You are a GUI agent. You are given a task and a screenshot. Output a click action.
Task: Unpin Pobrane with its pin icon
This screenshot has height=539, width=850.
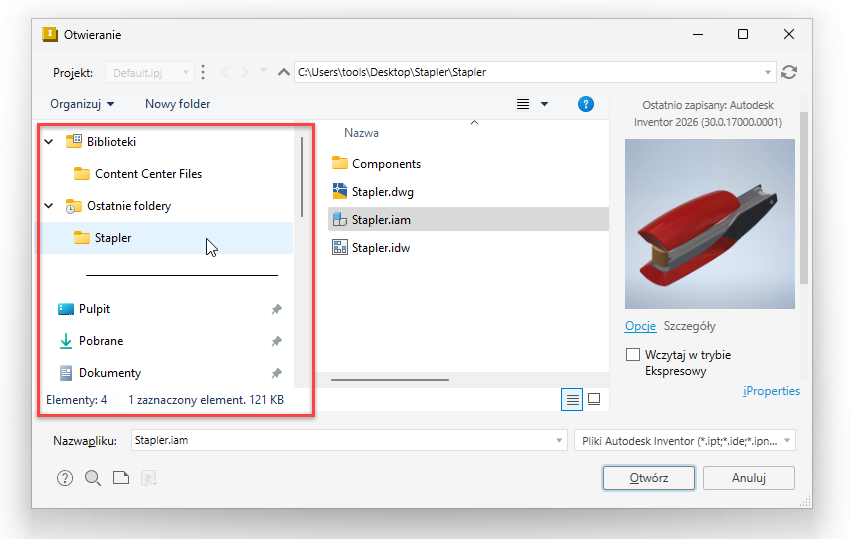pos(276,341)
